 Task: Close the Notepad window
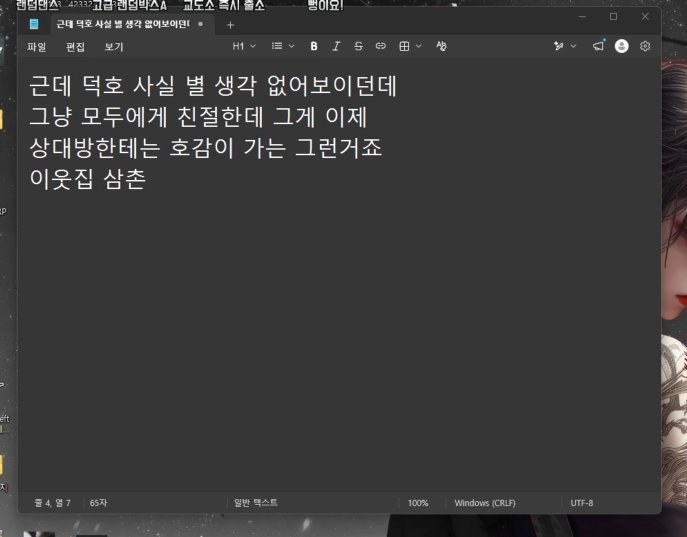(645, 17)
